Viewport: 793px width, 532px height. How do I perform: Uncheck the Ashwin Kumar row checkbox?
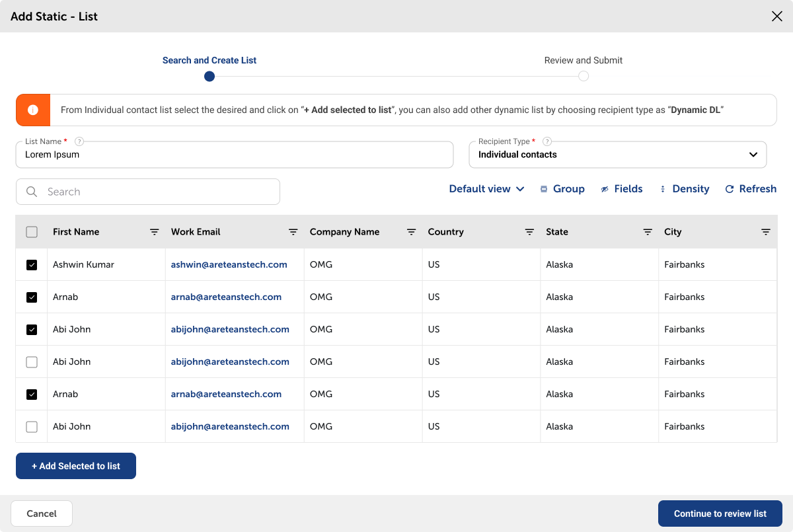[32, 265]
